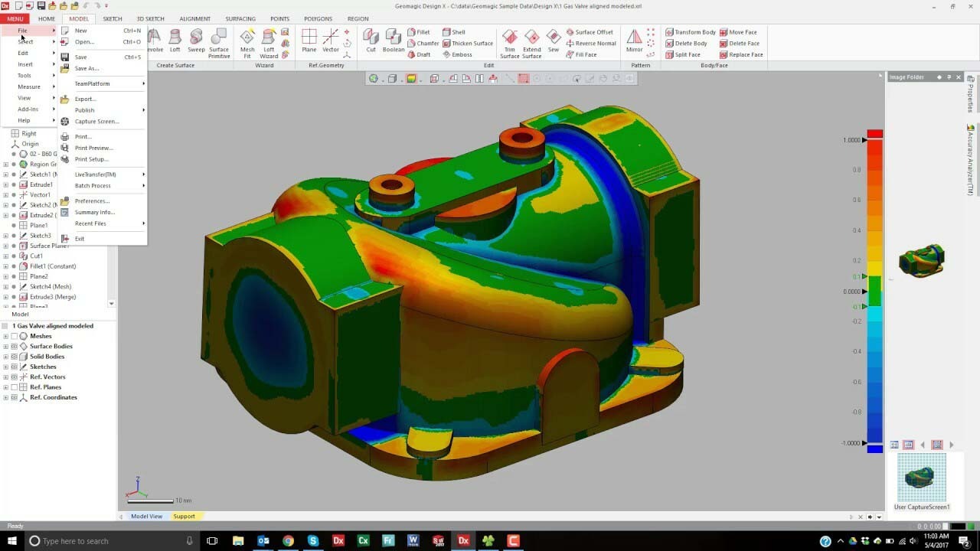980x551 pixels.
Task: Toggle visibility of Ref. Coordinates
Action: [x=14, y=397]
